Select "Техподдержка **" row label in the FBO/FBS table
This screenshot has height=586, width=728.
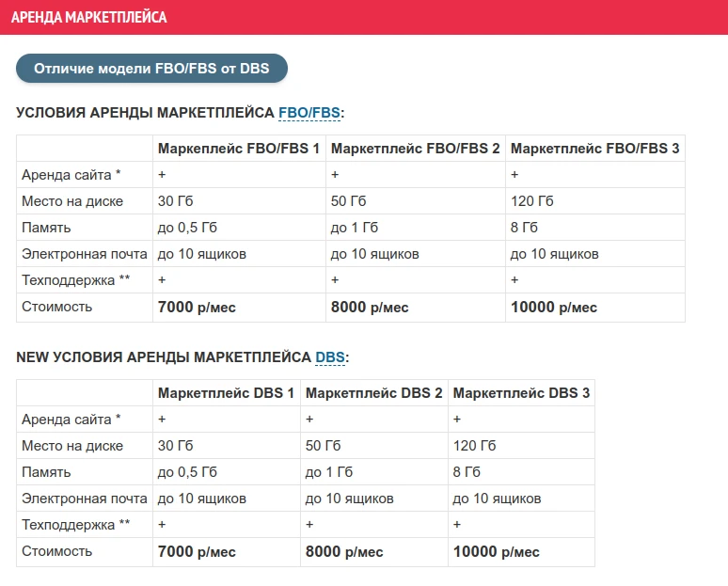(x=75, y=280)
